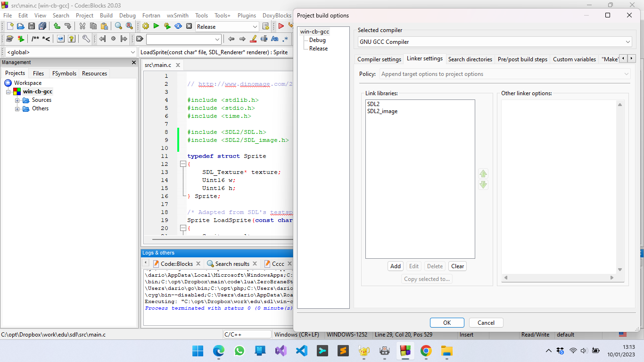Click the Highlight marker pen icon
The width and height of the screenshot is (644, 362).
(253, 39)
